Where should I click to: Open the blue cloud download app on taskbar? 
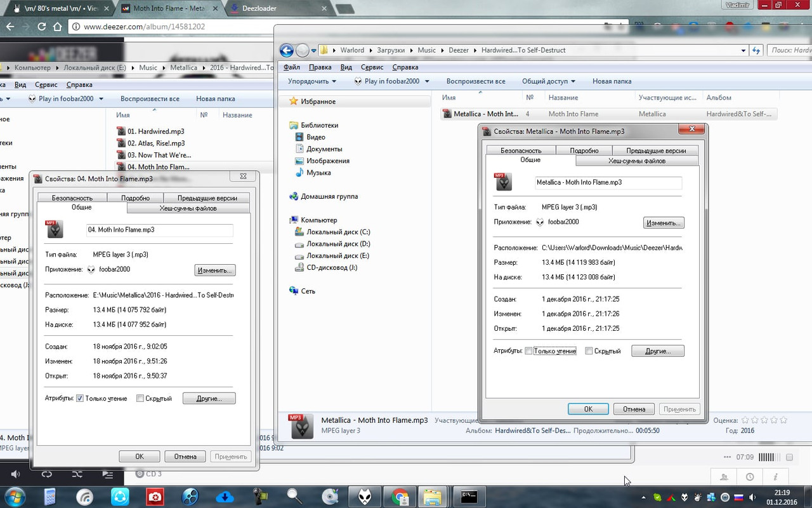click(225, 496)
